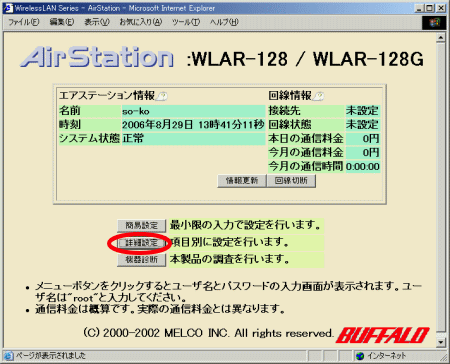Click the 情報更新 button

pos(242,181)
